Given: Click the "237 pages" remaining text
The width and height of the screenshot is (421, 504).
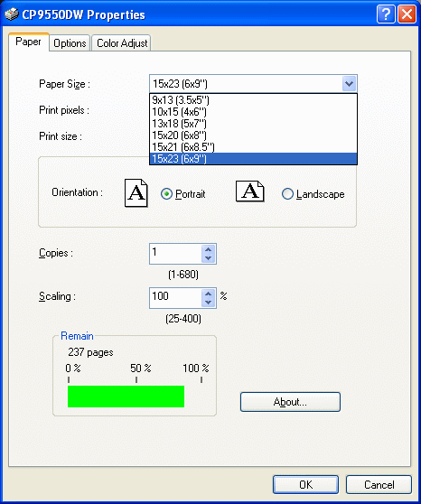Looking at the screenshot, I should point(90,352).
